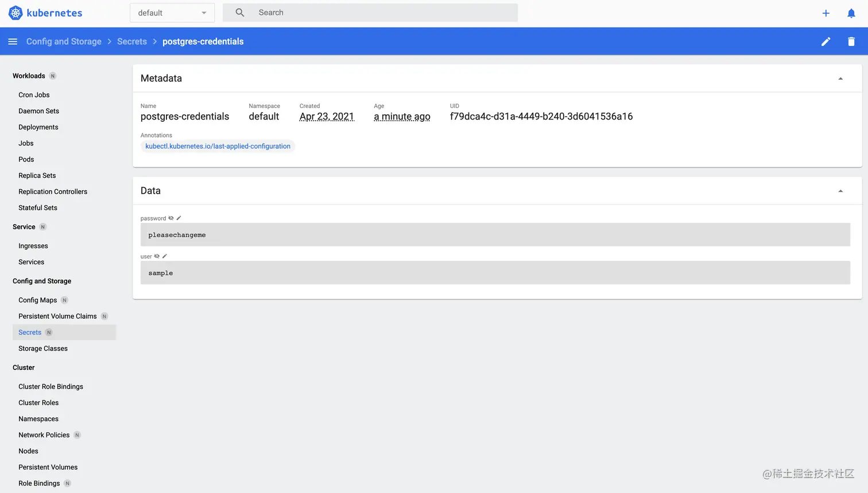Click the Kubernetes logo icon
The image size is (868, 493).
pyautogui.click(x=15, y=13)
